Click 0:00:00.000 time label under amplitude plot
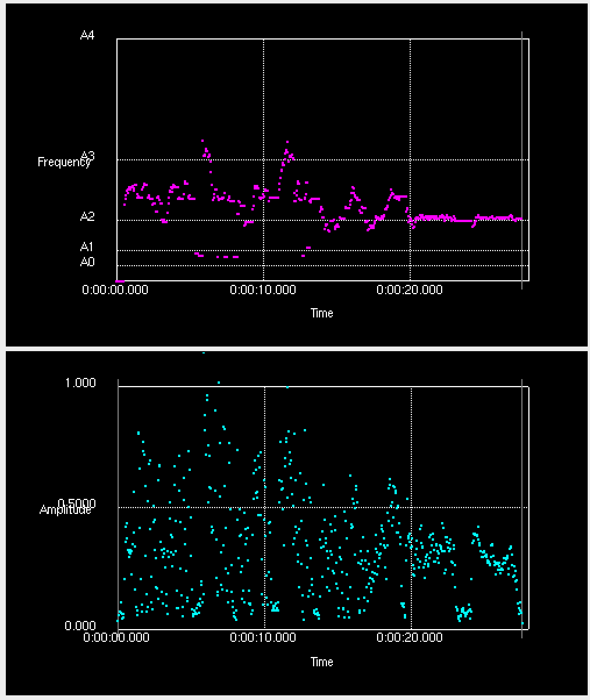 (x=116, y=638)
